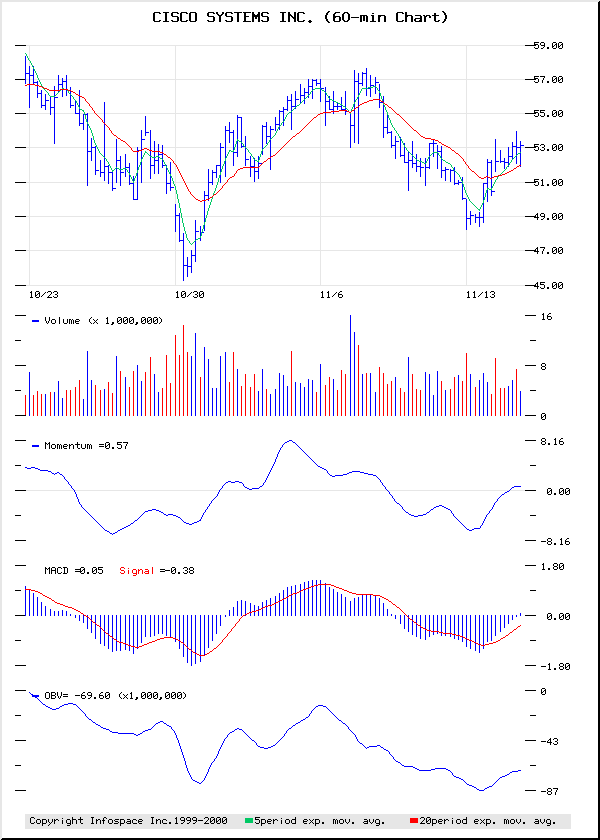Screen dimensions: 600x840
Task: Click the momentum line peak near 8.16
Action: pos(290,441)
